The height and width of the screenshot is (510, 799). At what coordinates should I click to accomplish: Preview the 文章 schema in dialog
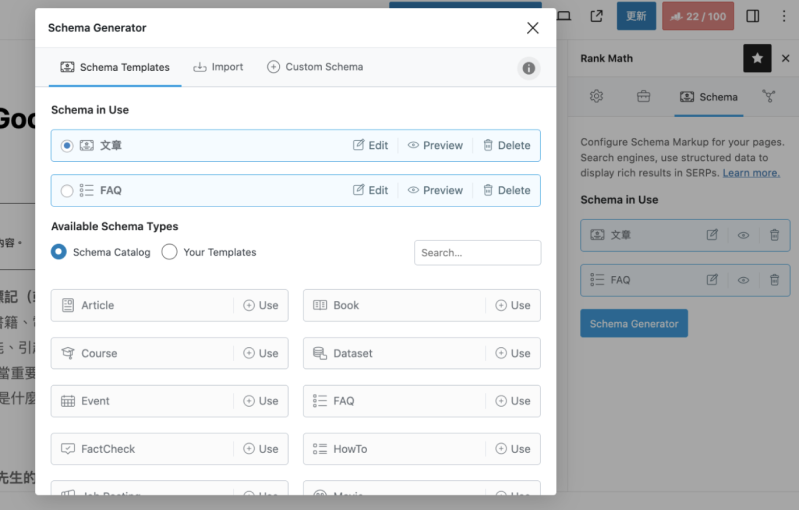(435, 145)
